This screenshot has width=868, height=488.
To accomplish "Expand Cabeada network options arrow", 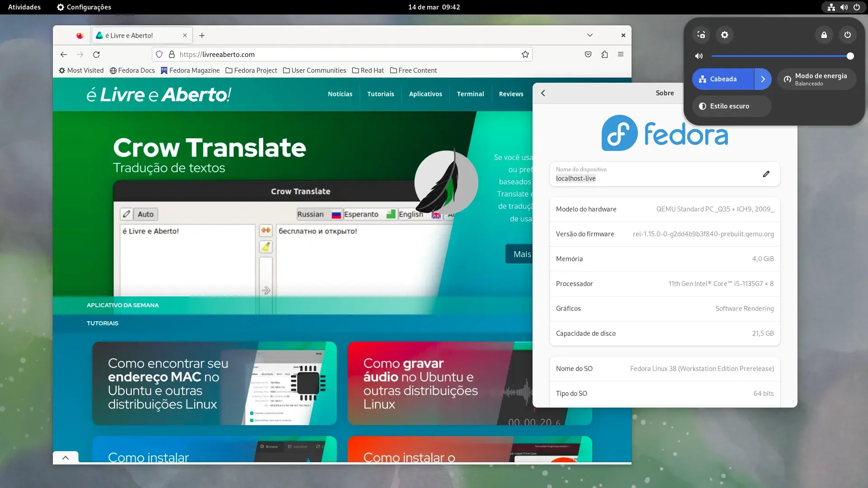I will pos(763,79).
